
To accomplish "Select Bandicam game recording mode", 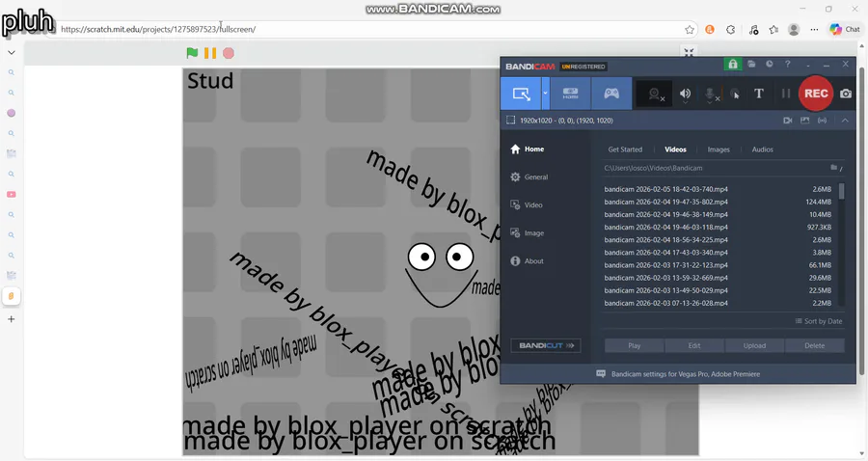I will [611, 94].
